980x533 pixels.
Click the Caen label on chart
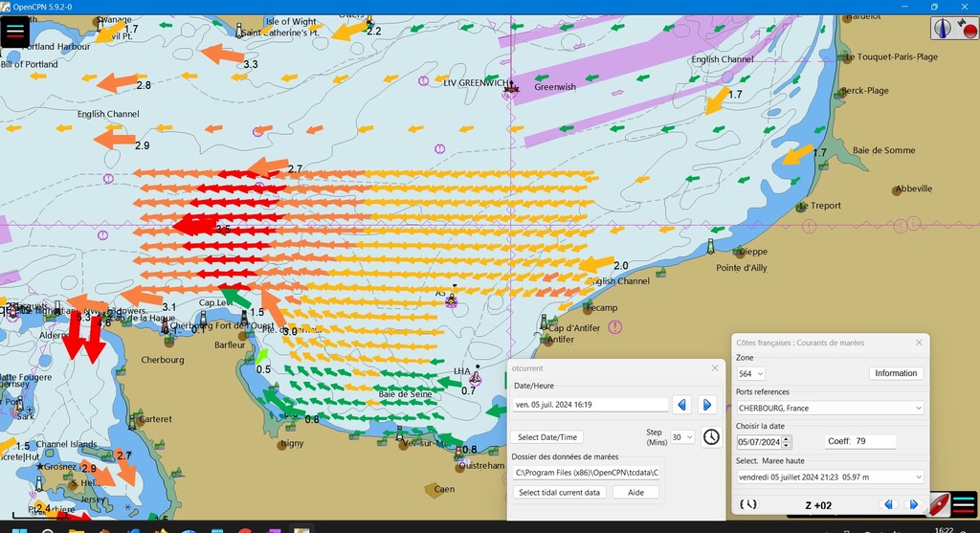[444, 489]
